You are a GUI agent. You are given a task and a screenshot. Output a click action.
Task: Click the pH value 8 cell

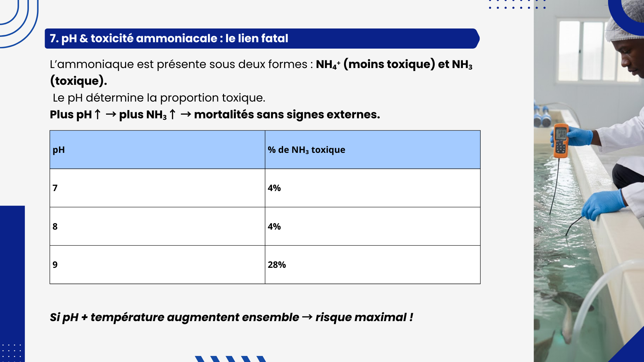(x=157, y=226)
